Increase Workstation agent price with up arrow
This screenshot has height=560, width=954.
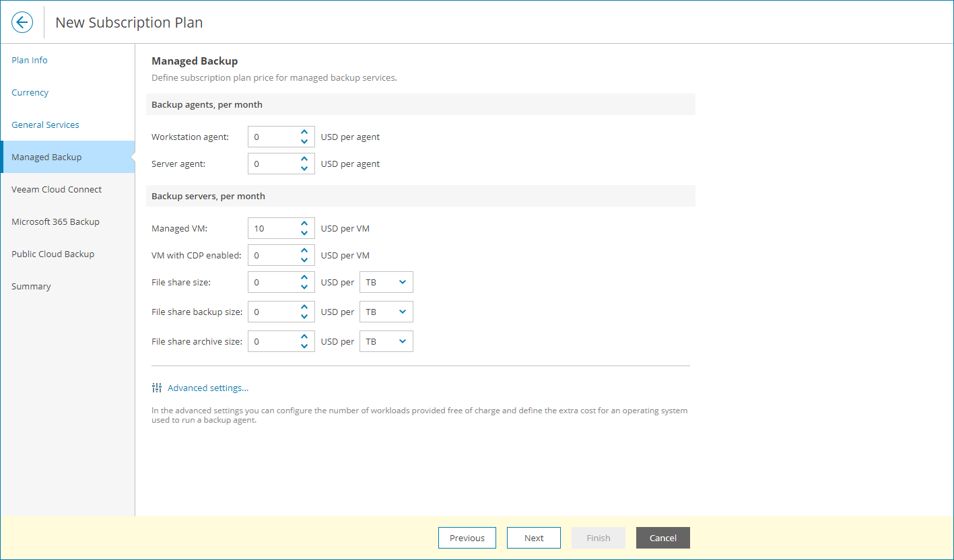click(304, 132)
